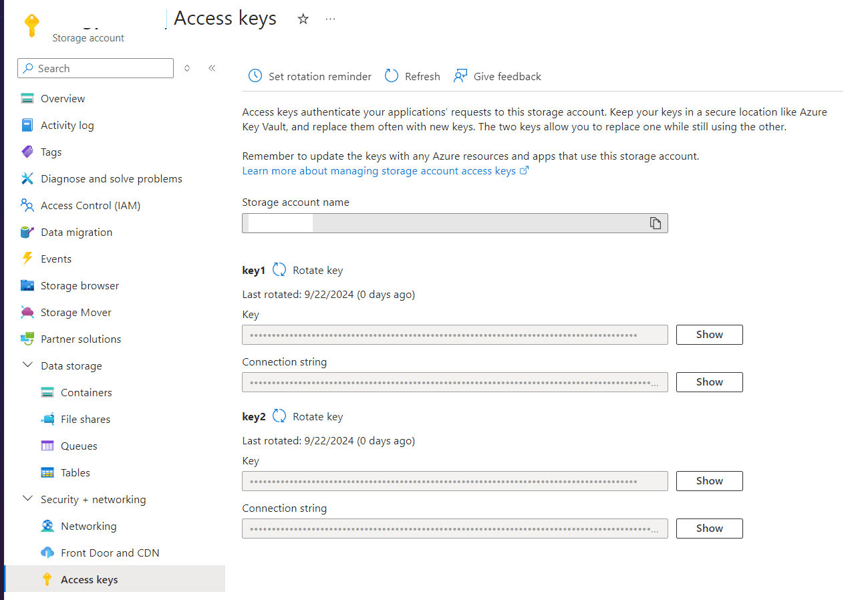
Task: Click Access Control (IAM) people icon
Action: (27, 205)
